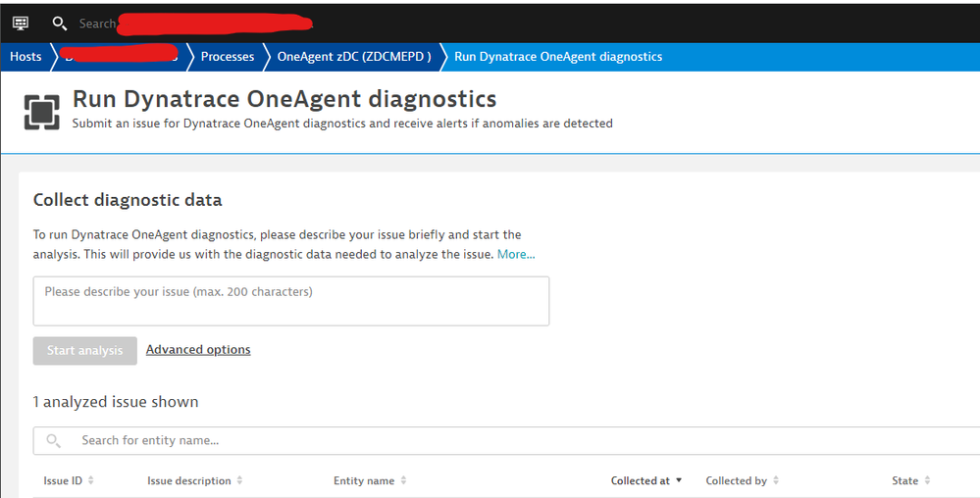This screenshot has height=498, width=980.
Task: Go to Hosts breadcrumb
Action: (x=26, y=56)
